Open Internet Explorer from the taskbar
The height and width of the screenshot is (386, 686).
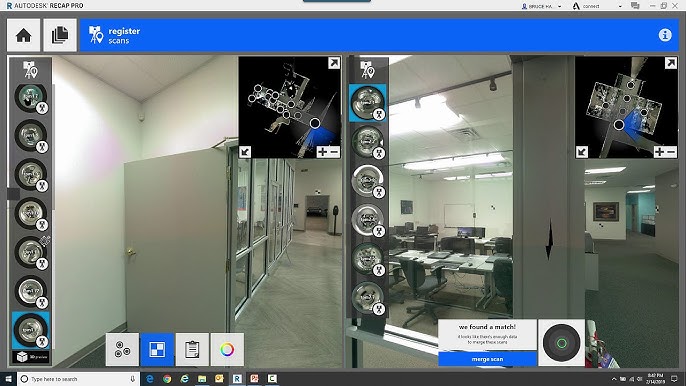click(x=185, y=379)
